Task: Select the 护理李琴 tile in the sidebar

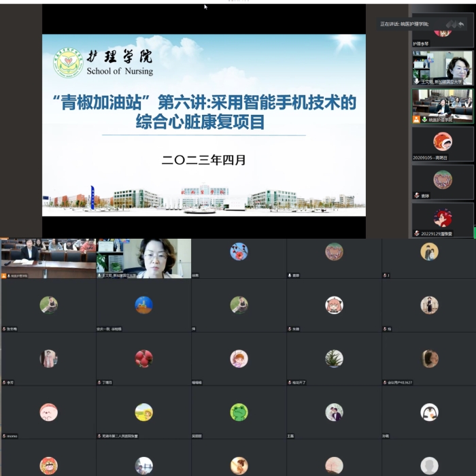Action: pyautogui.click(x=442, y=34)
